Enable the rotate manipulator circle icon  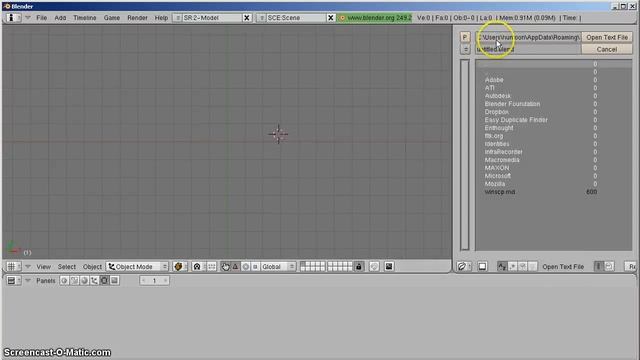click(246, 267)
